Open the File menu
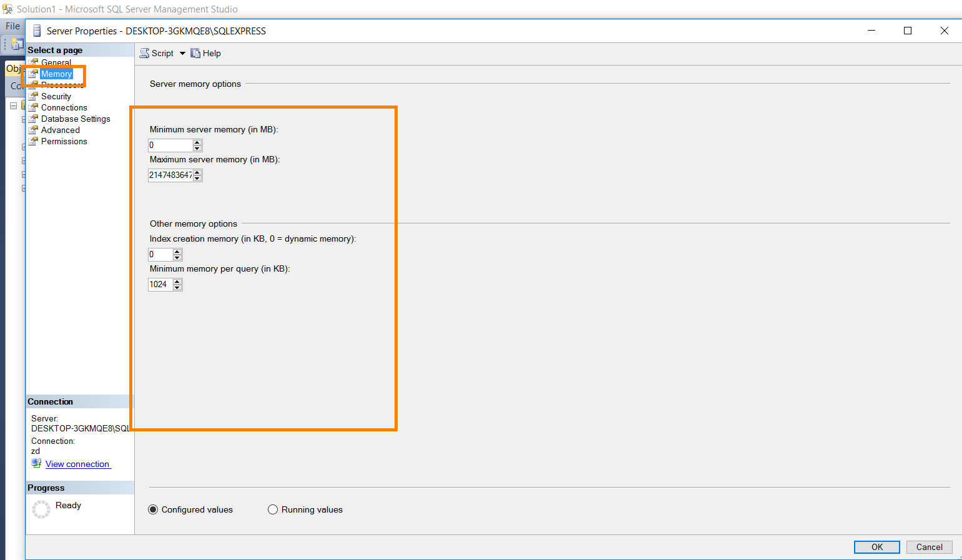 click(12, 26)
